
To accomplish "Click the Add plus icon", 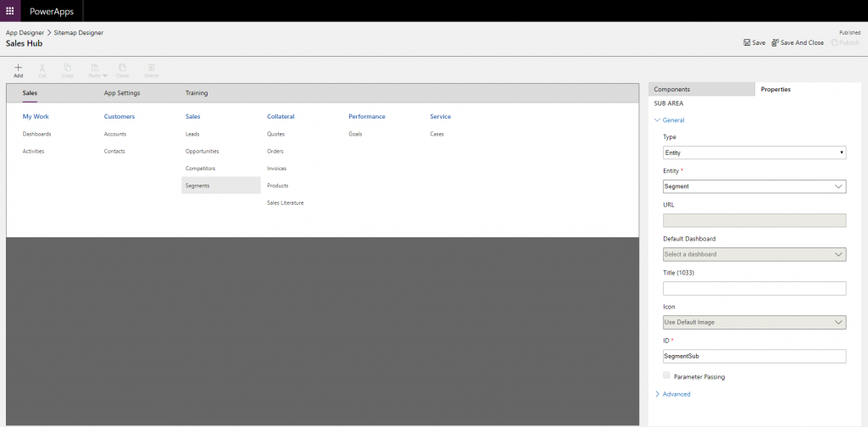I will tap(19, 67).
